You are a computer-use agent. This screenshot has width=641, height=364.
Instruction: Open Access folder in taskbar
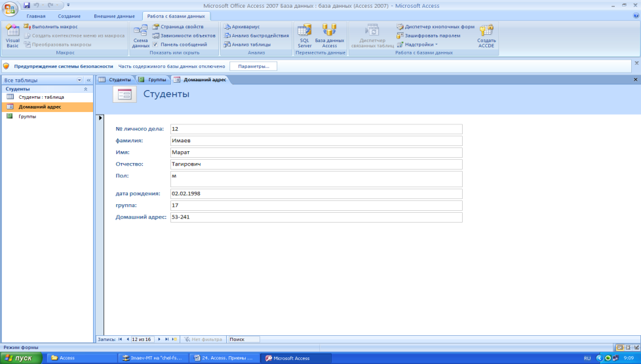pyautogui.click(x=82, y=358)
